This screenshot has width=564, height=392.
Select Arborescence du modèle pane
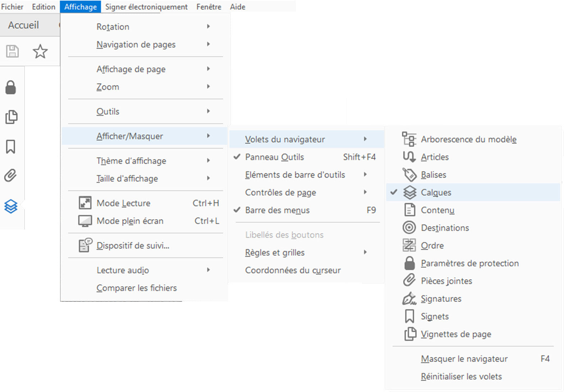click(468, 140)
